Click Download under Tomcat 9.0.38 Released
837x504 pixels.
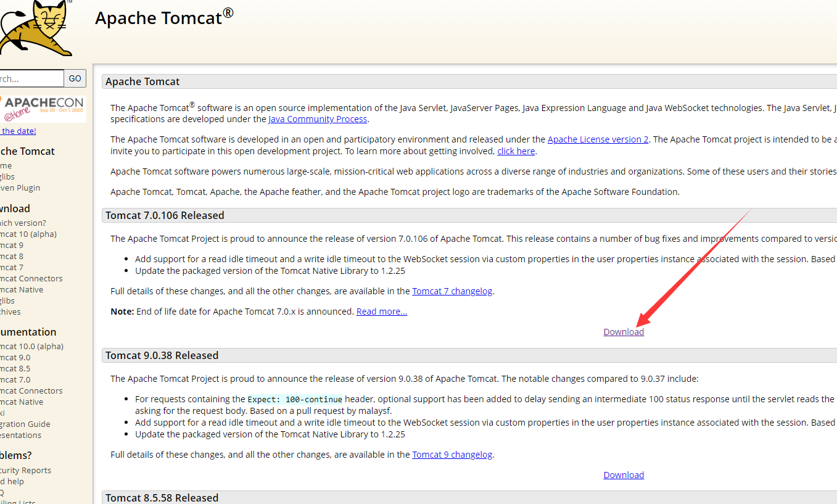(x=624, y=475)
